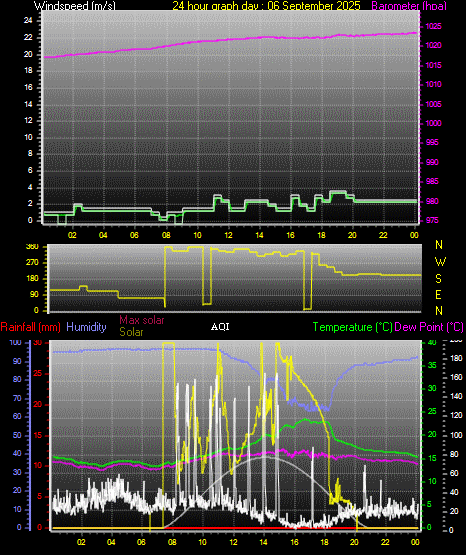Screen dimensions: 466x555
Task: Click the Windspeed (m/s) title label
Action: tap(75, 6)
